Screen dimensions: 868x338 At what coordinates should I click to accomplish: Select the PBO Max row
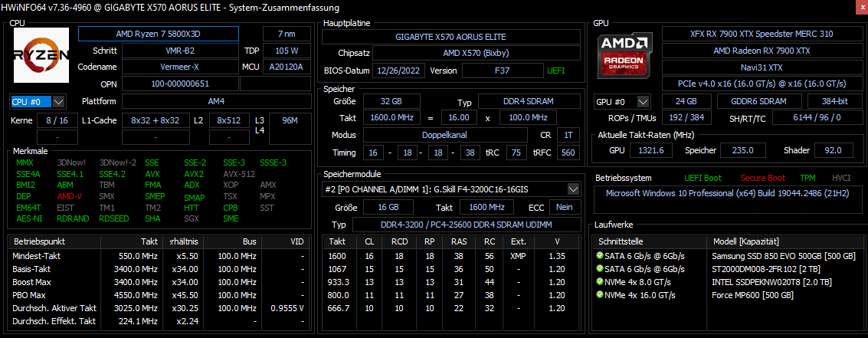point(159,295)
